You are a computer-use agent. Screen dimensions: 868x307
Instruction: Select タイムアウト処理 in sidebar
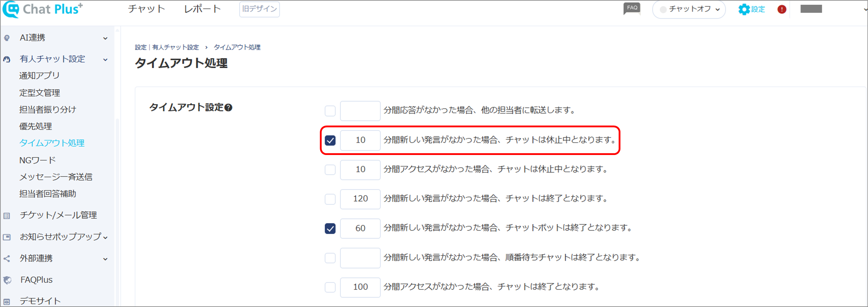point(52,143)
